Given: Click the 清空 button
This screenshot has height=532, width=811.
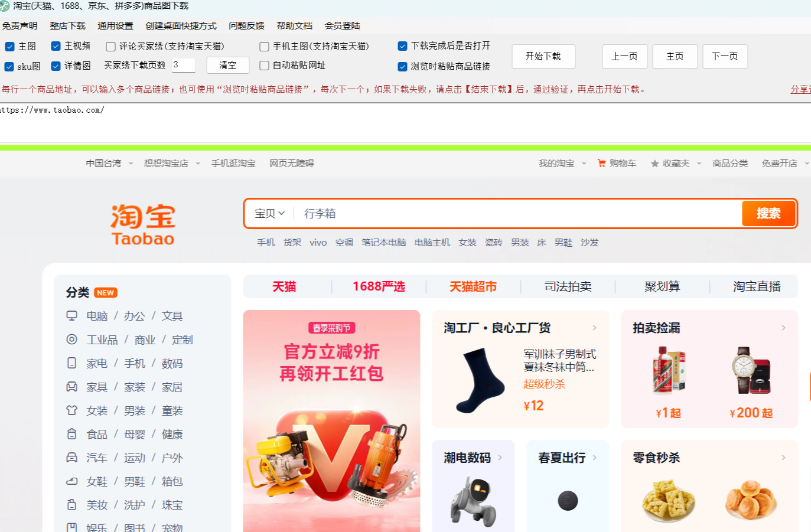Looking at the screenshot, I should [x=228, y=65].
